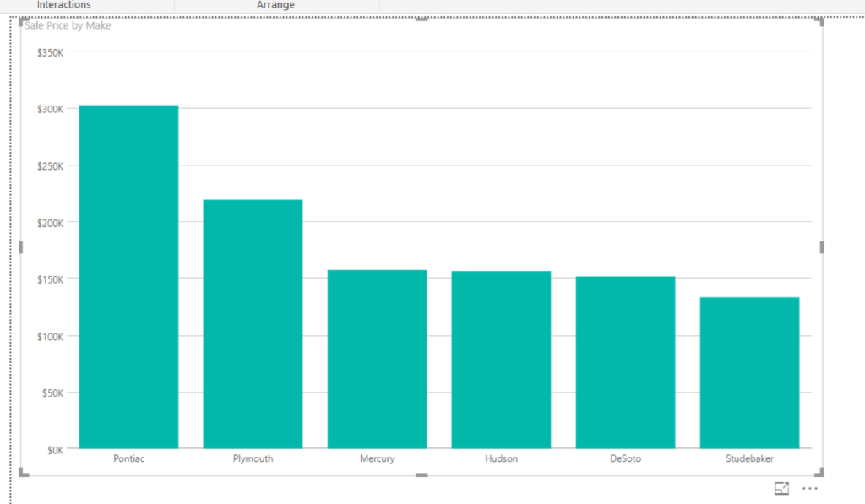Click the 'Sale Price by Make' chart title

click(68, 25)
